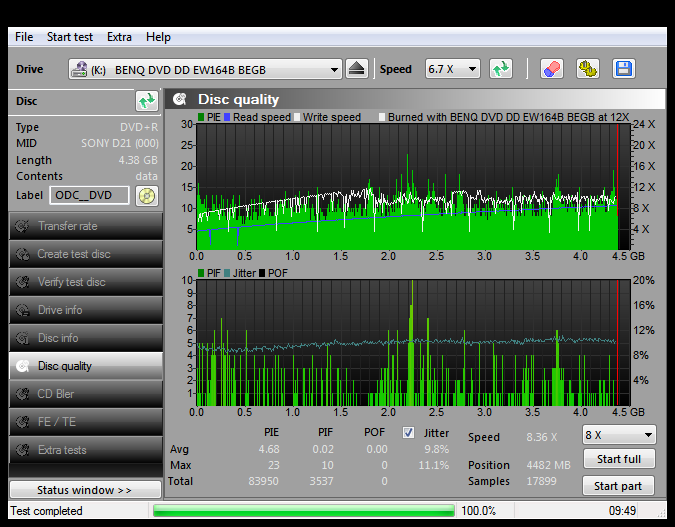Click the Start part button
The width and height of the screenshot is (675, 527).
click(619, 486)
